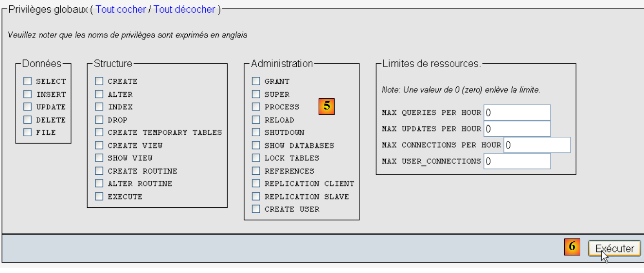Screen dimensions: 644x273
Task: Enable the SUPER privilege checkbox
Action: [256, 94]
